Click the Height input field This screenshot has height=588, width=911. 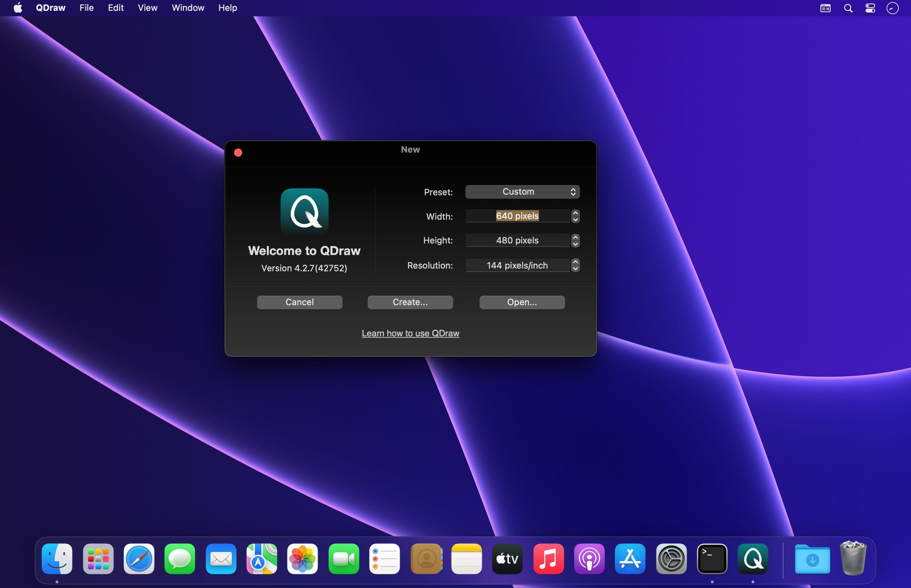click(517, 240)
